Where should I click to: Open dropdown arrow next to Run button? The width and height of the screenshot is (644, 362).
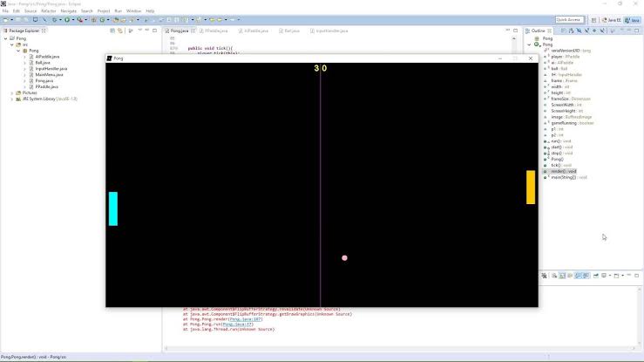pyautogui.click(x=72, y=20)
